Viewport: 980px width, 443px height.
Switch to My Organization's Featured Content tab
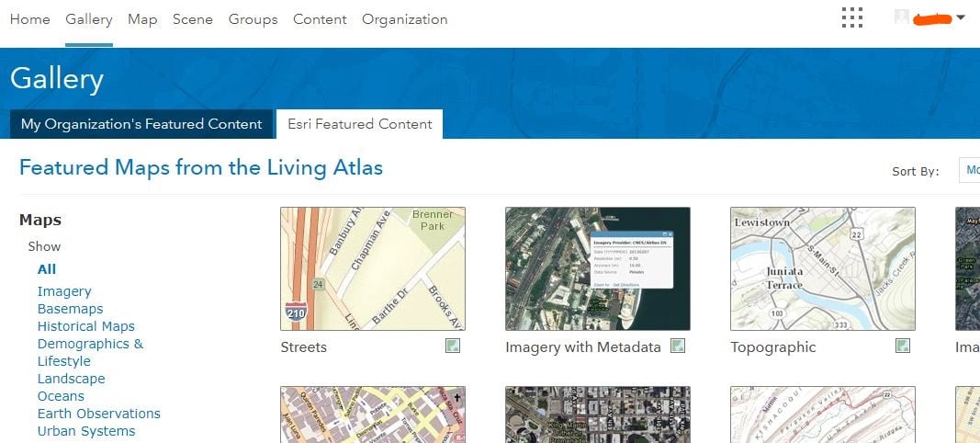(x=141, y=124)
